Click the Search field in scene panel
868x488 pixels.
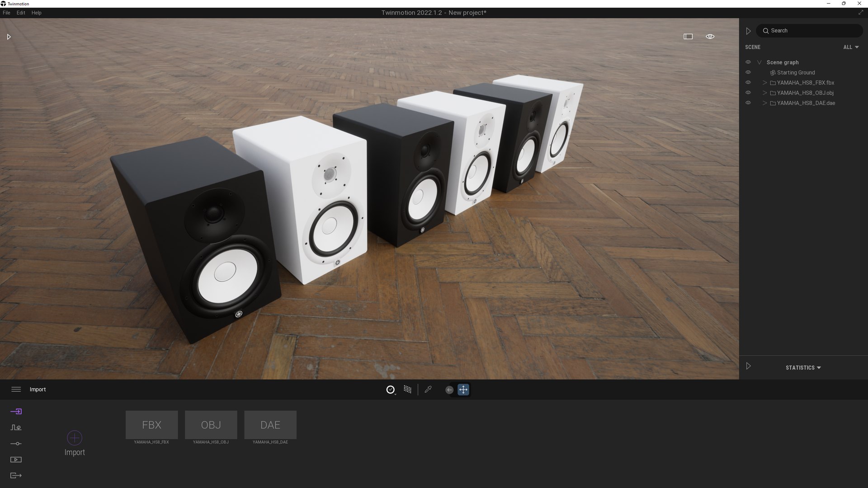pyautogui.click(x=809, y=31)
